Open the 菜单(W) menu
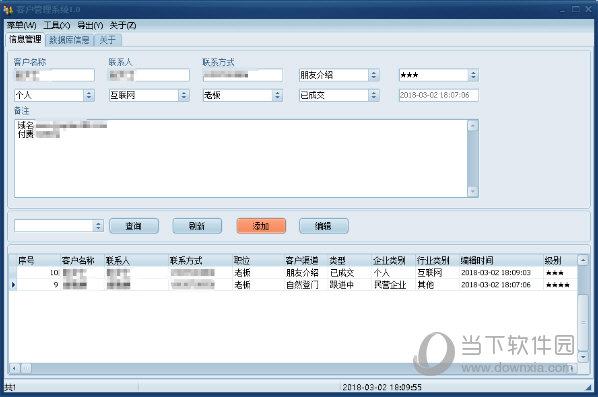 21,26
